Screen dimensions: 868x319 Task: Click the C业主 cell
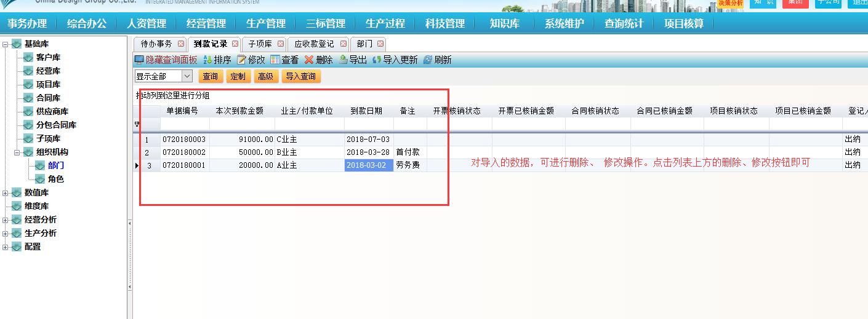click(x=309, y=140)
